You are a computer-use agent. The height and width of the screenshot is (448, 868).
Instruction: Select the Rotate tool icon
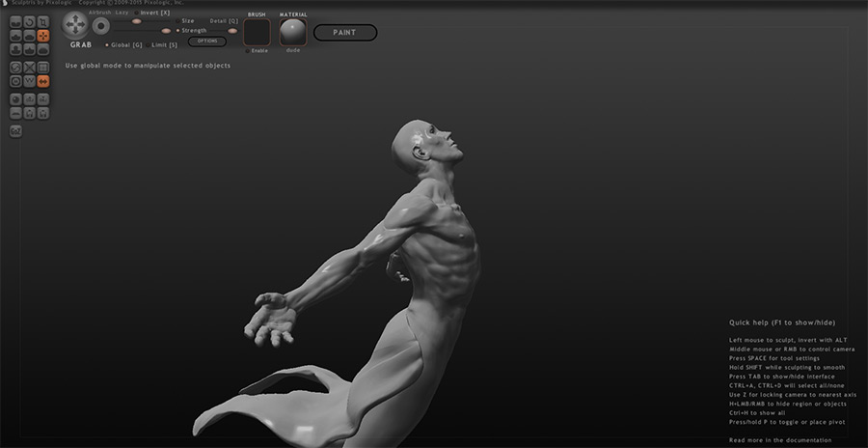click(x=30, y=21)
